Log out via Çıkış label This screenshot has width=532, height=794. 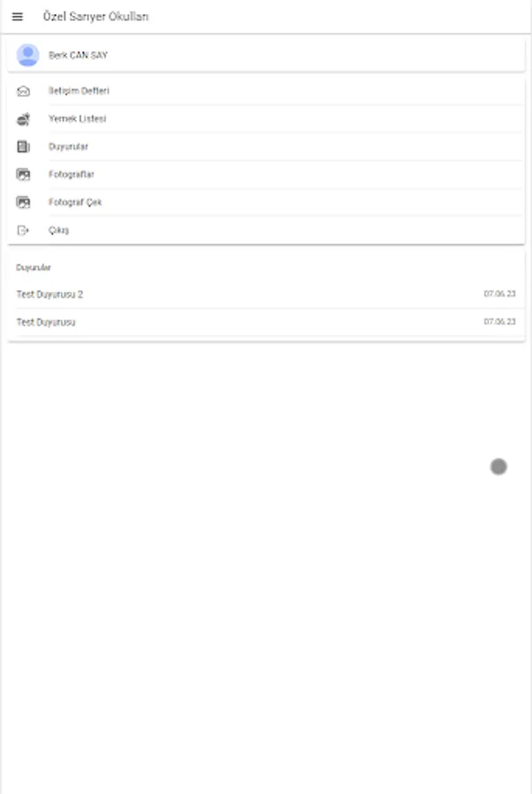58,230
